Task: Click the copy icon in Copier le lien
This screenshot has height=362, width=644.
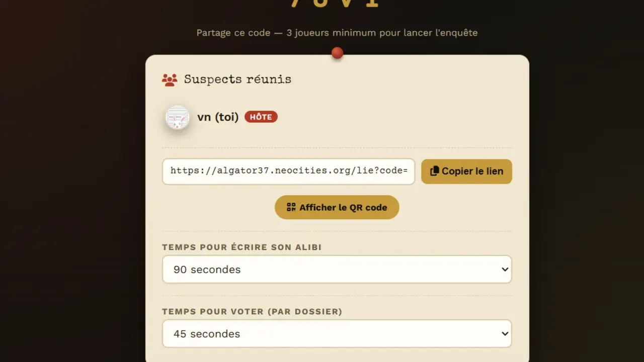Action: [x=435, y=171]
